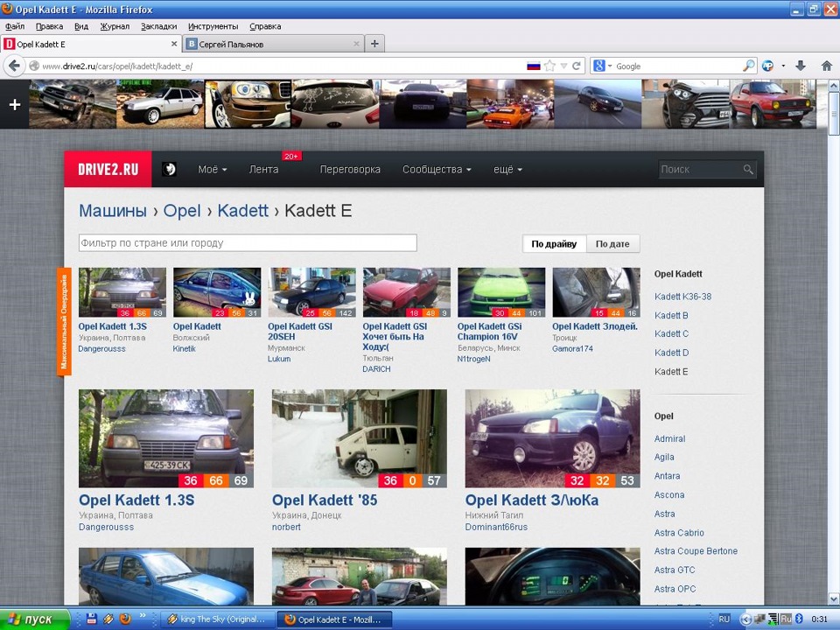The image size is (840, 630).
Task: Click the DRIVE2.RU logo
Action: pyautogui.click(x=108, y=169)
